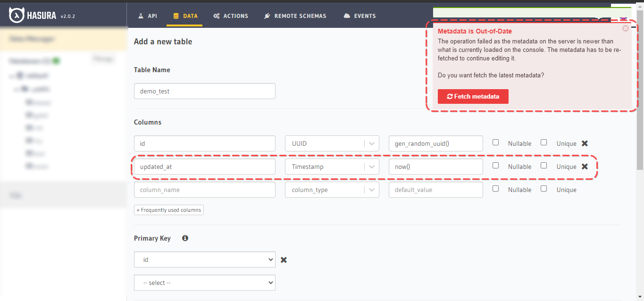The image size is (644, 301).
Task: Click the Hasura v2.0.2 version label
Action: [x=68, y=17]
